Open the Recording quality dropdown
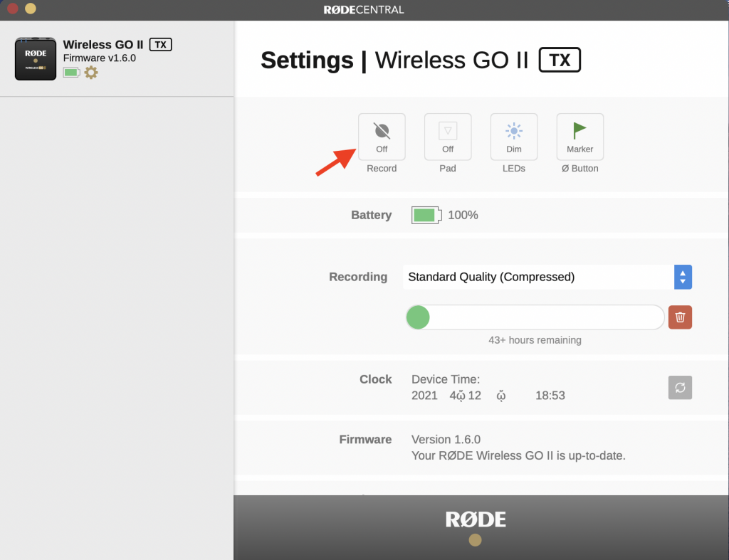This screenshot has height=560, width=729. click(x=547, y=277)
